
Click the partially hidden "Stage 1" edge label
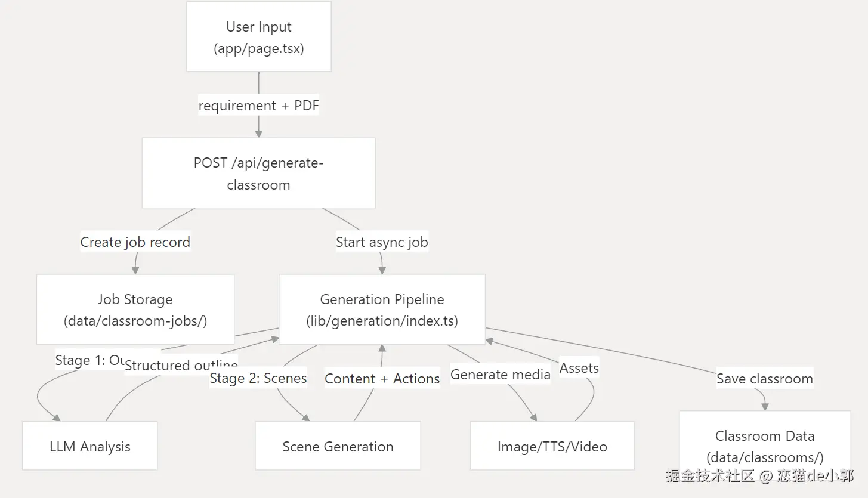tap(89, 360)
